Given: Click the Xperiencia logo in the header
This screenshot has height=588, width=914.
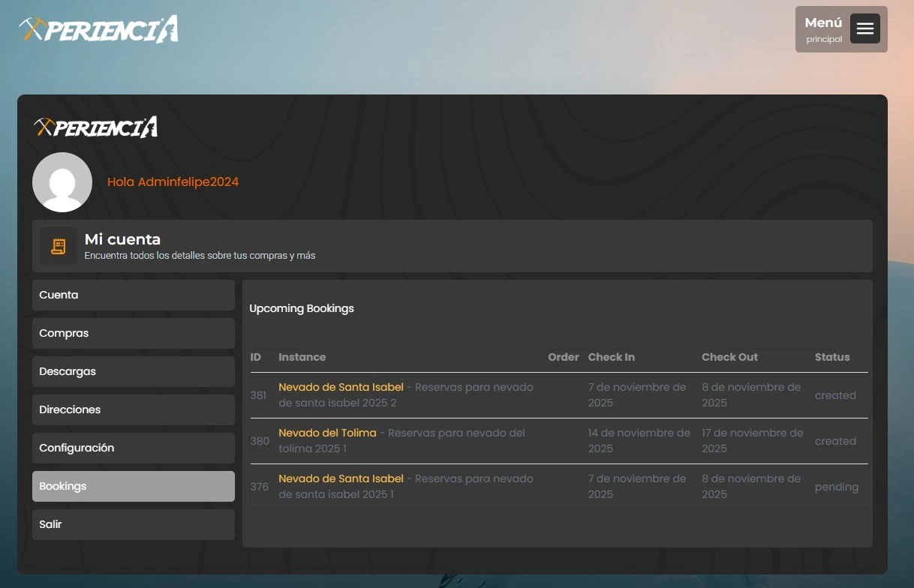Looking at the screenshot, I should pyautogui.click(x=98, y=29).
